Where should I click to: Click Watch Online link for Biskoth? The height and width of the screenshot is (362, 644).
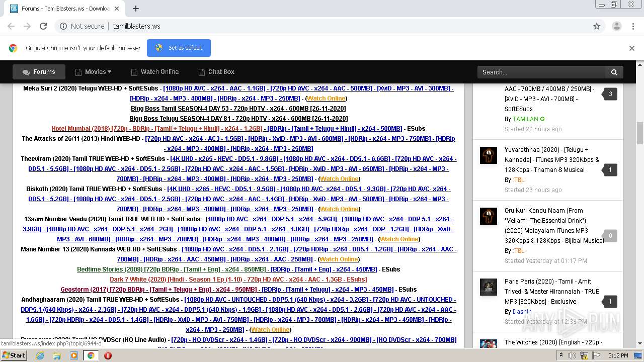pyautogui.click(x=339, y=209)
